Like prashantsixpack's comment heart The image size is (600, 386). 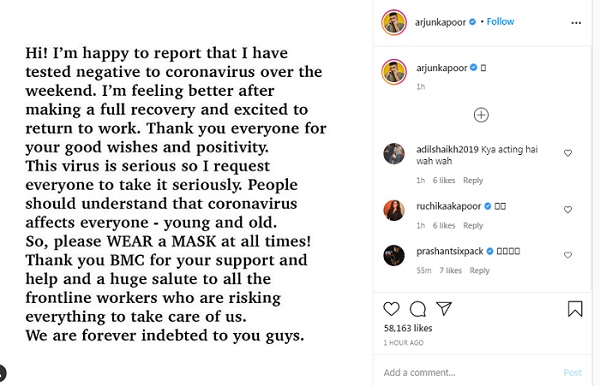[568, 255]
